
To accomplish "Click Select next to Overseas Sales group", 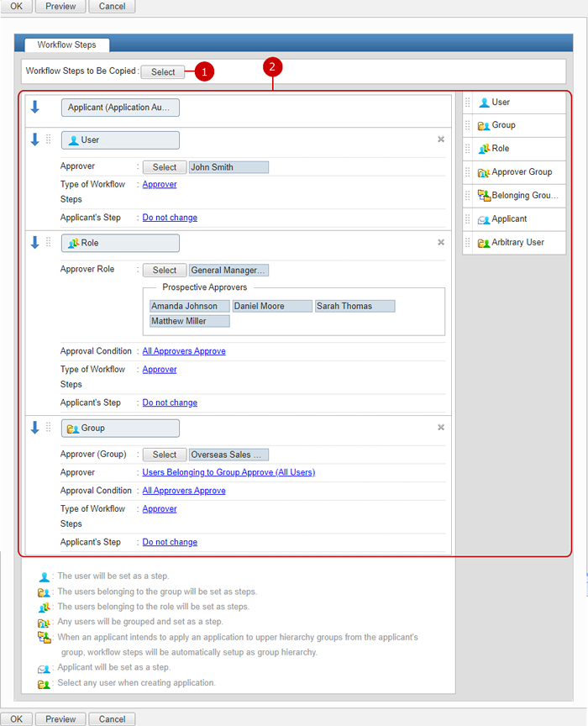I will point(165,455).
